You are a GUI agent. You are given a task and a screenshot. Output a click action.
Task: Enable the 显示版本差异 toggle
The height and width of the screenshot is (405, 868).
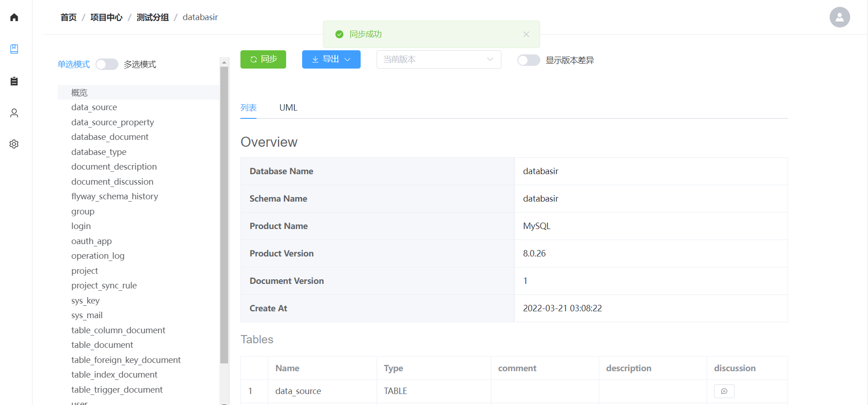click(528, 60)
